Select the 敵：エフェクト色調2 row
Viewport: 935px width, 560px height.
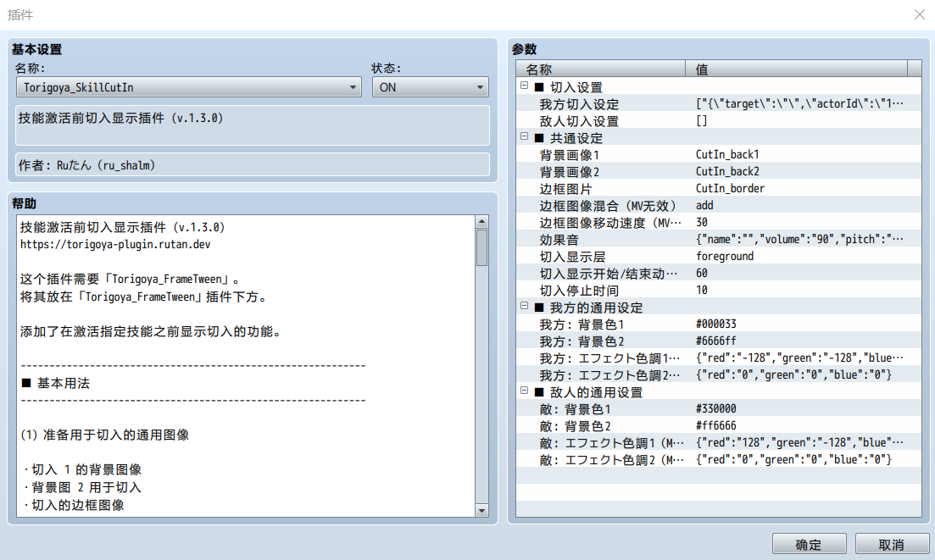(x=719, y=460)
